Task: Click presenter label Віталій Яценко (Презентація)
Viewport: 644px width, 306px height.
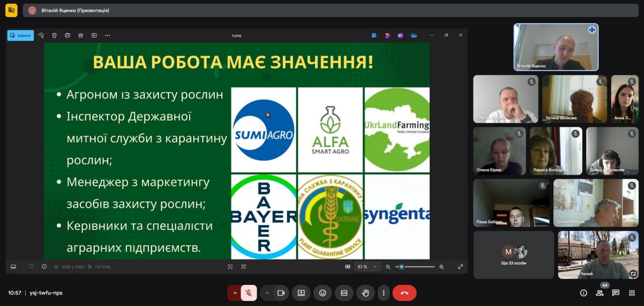Action: pos(75,10)
